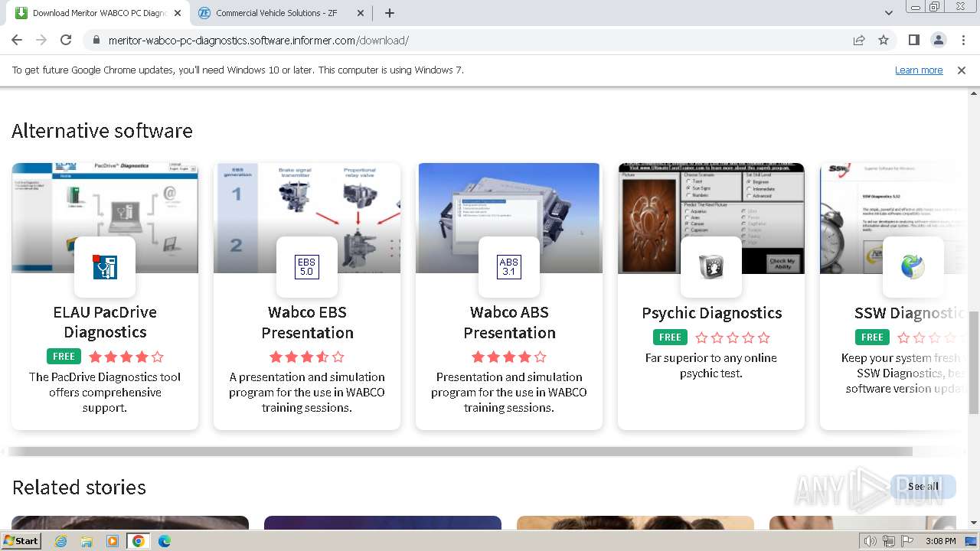
Task: Click FREE badge on Psychic Diagnostics card
Action: pyautogui.click(x=670, y=337)
